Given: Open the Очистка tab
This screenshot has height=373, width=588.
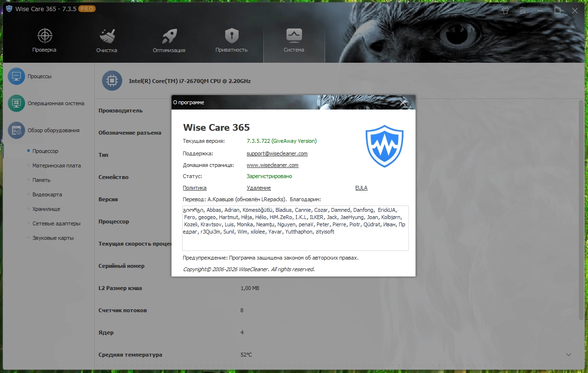Looking at the screenshot, I should point(106,41).
